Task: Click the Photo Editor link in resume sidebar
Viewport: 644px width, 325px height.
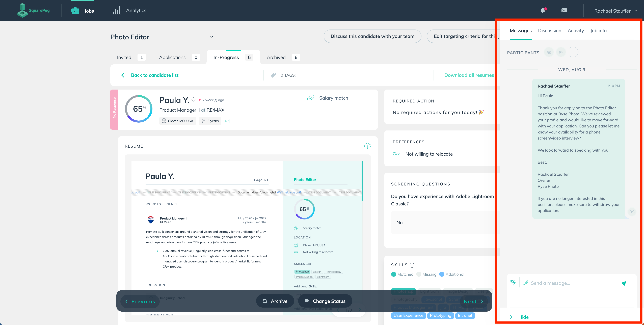Action: pyautogui.click(x=305, y=179)
